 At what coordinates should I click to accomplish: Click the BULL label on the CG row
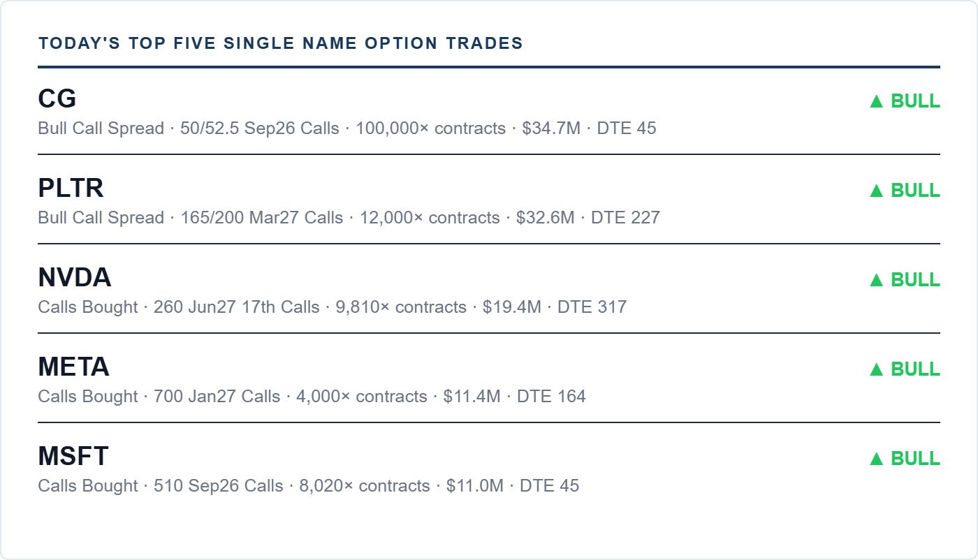(915, 101)
